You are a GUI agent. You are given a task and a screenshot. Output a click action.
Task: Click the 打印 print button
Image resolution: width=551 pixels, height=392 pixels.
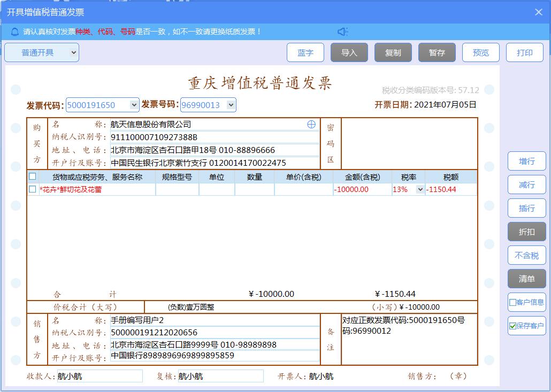tap(524, 52)
